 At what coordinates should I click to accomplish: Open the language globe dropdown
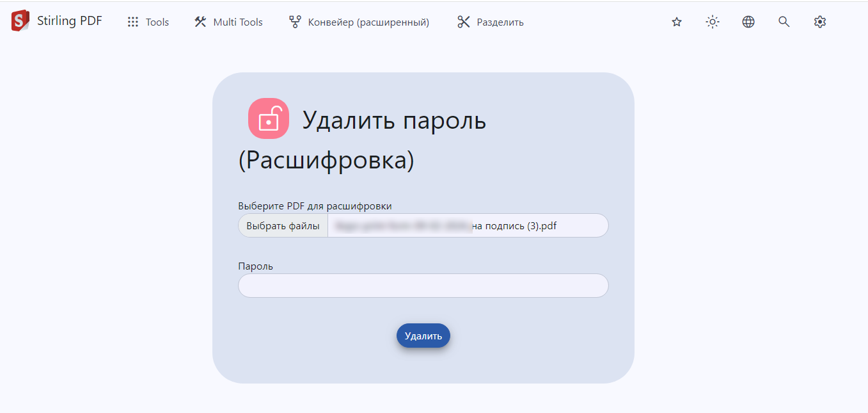point(748,22)
